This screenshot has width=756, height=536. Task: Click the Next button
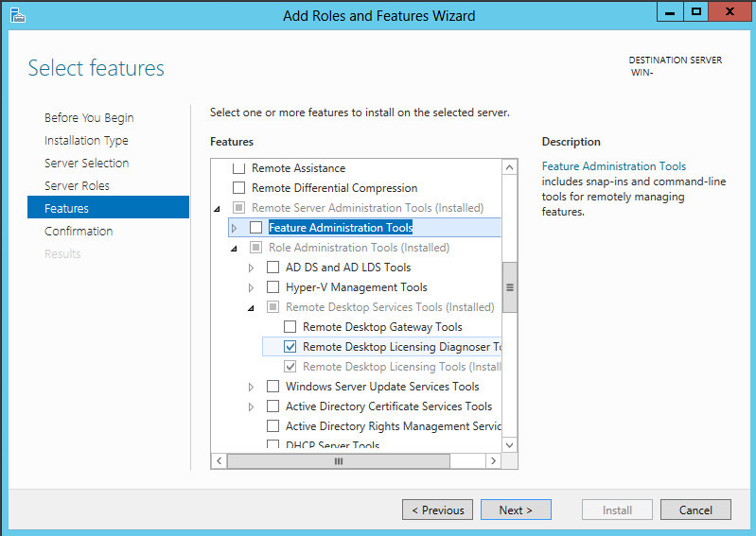click(x=516, y=510)
